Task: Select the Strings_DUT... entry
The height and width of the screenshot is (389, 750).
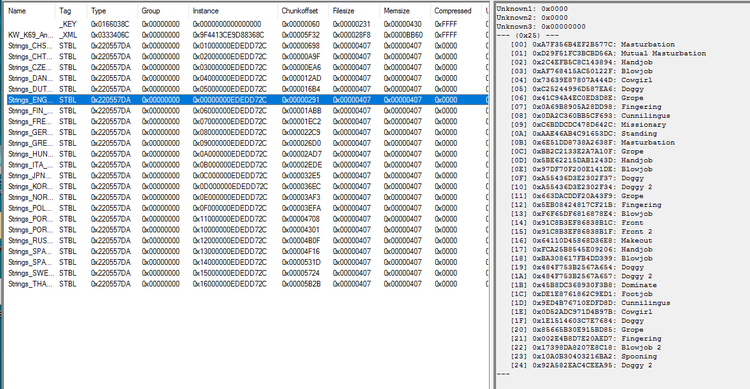Action: [x=247, y=89]
